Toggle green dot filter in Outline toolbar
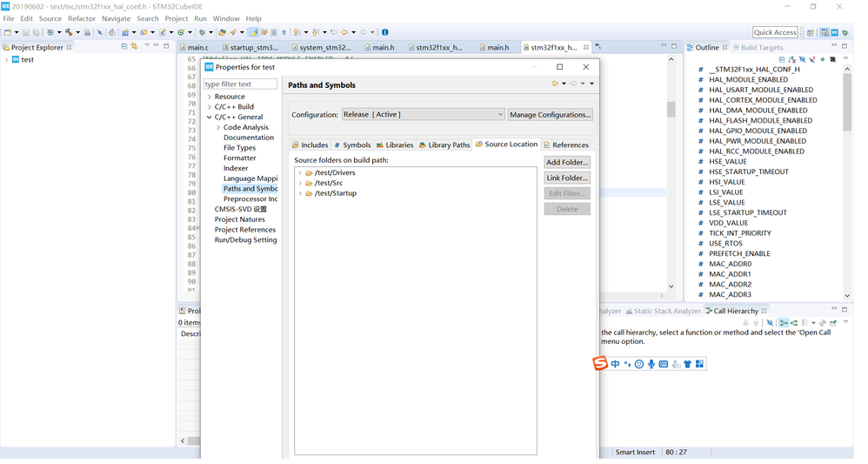This screenshot has width=868, height=464. [x=823, y=59]
